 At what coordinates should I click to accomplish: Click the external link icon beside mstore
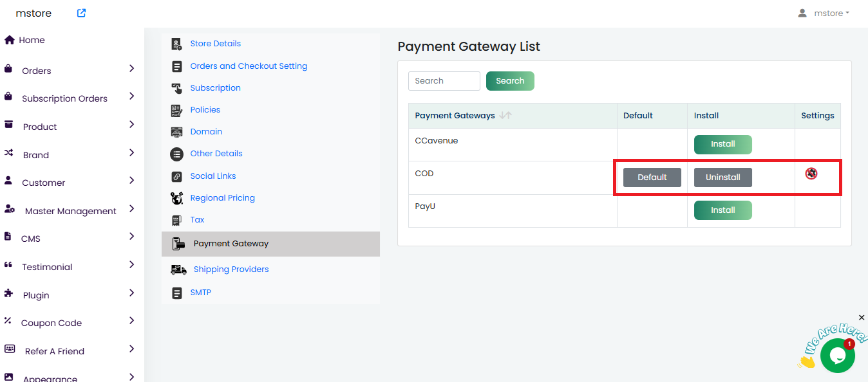pyautogui.click(x=81, y=13)
